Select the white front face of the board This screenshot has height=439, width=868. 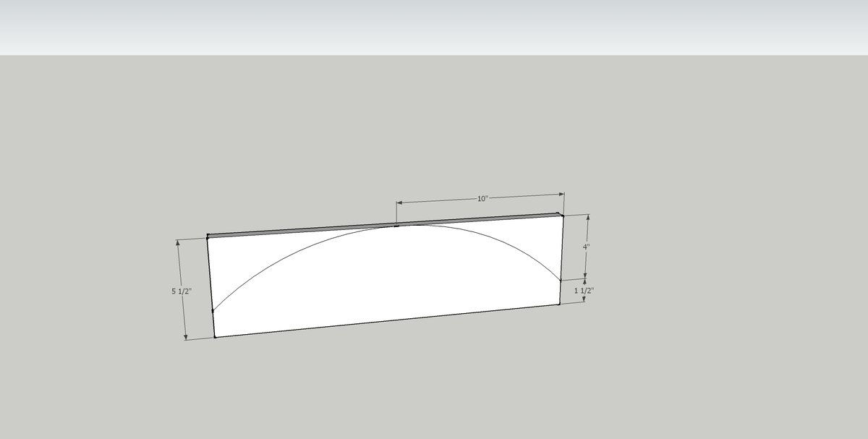pyautogui.click(x=387, y=278)
